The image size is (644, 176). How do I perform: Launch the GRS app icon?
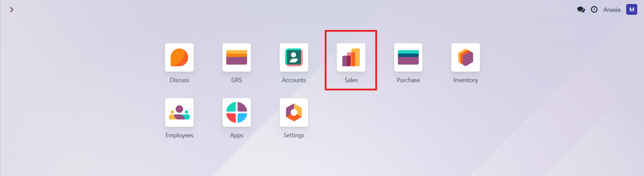[237, 57]
